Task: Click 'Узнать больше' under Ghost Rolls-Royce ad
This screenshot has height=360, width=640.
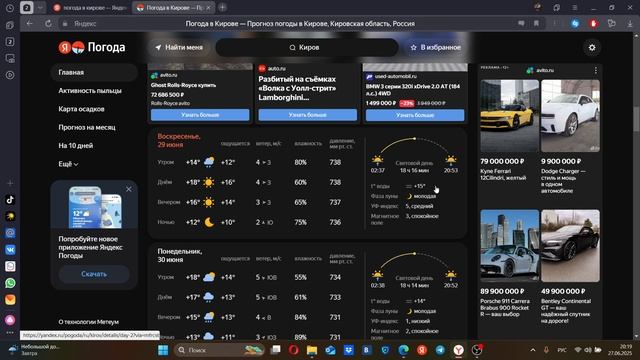Action: 200,115
